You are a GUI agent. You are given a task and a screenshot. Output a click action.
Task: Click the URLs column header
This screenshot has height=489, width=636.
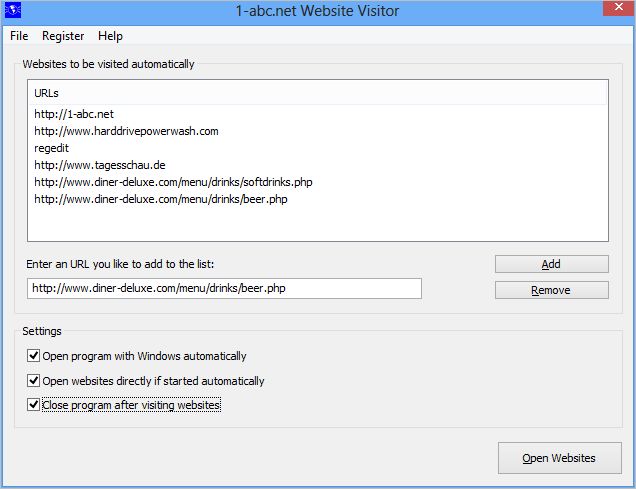point(317,93)
